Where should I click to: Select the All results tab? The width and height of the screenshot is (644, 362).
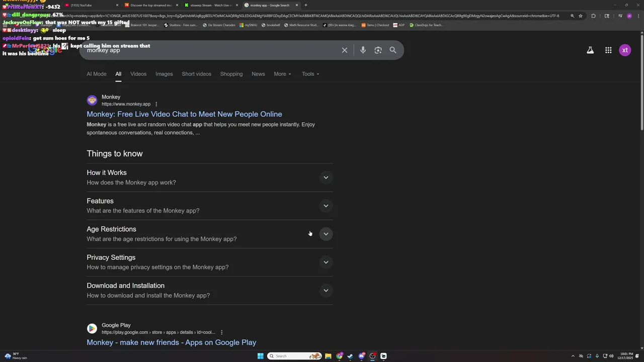pyautogui.click(x=118, y=74)
